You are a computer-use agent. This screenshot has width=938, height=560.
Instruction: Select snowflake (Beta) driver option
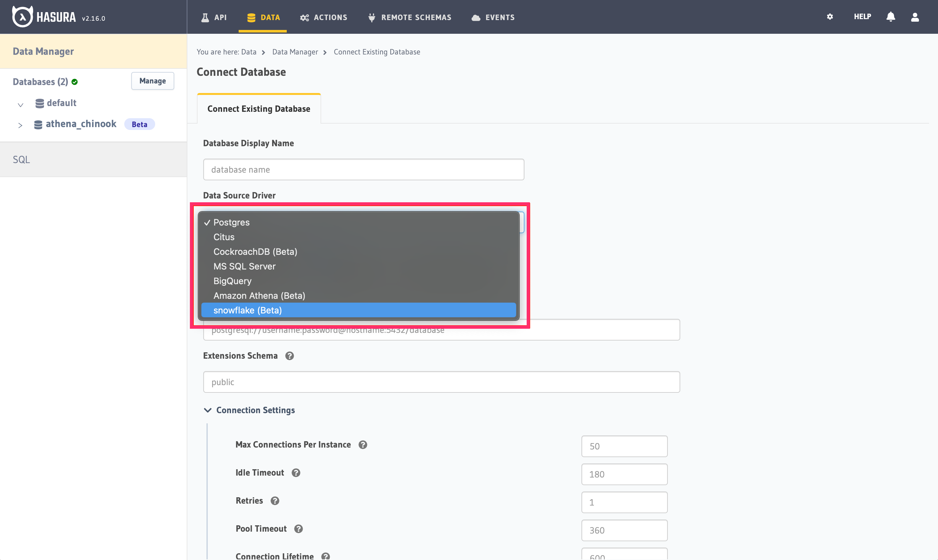point(247,310)
